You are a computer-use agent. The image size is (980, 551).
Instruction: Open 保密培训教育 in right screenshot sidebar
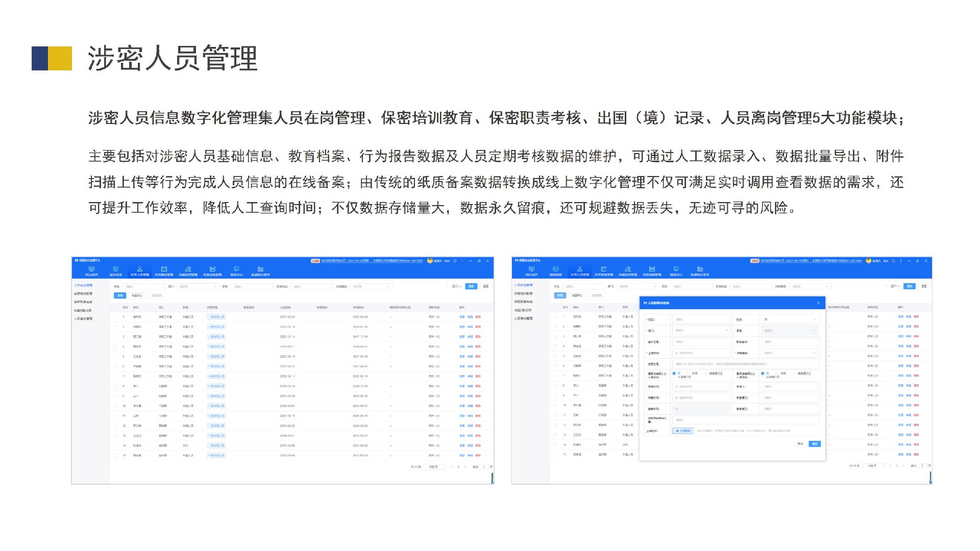[x=523, y=293]
